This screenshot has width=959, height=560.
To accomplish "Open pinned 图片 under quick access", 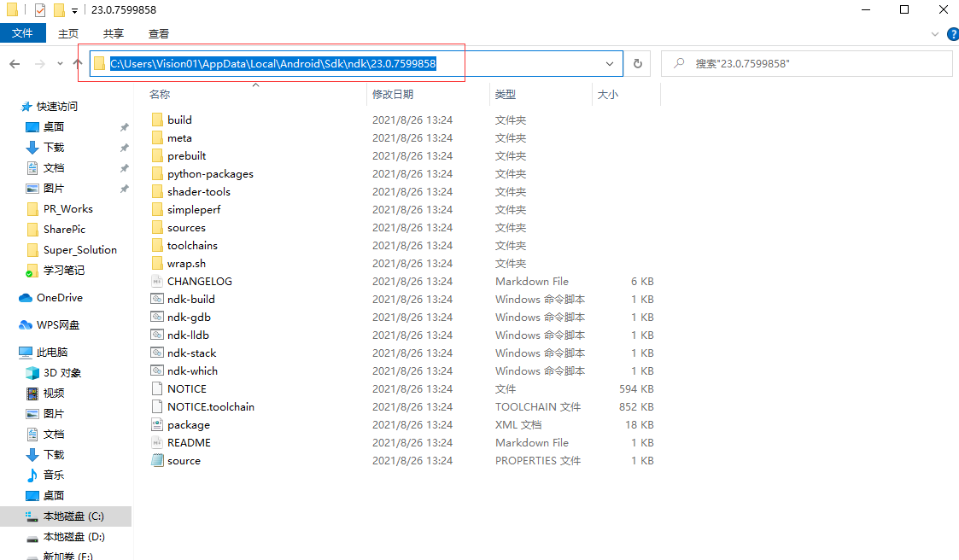I will pos(53,189).
